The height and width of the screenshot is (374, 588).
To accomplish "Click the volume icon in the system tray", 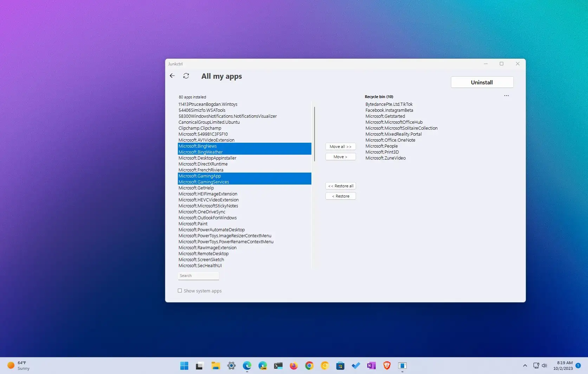I will click(x=544, y=366).
